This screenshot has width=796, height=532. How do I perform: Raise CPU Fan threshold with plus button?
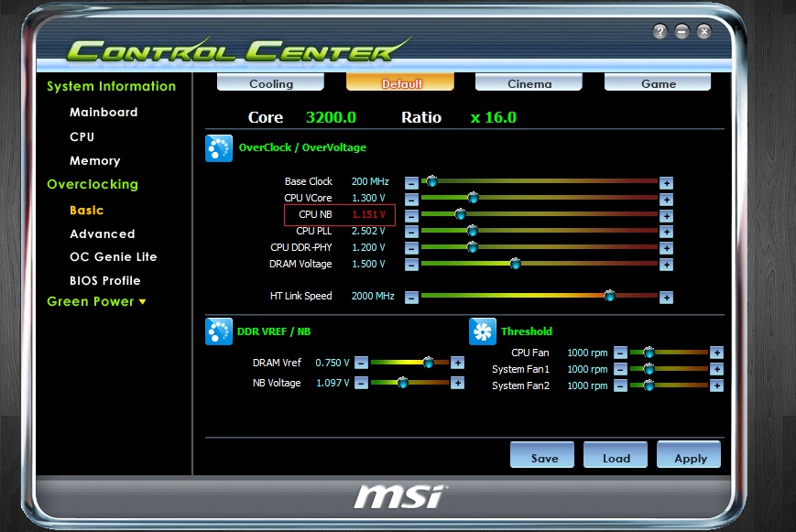coord(716,353)
